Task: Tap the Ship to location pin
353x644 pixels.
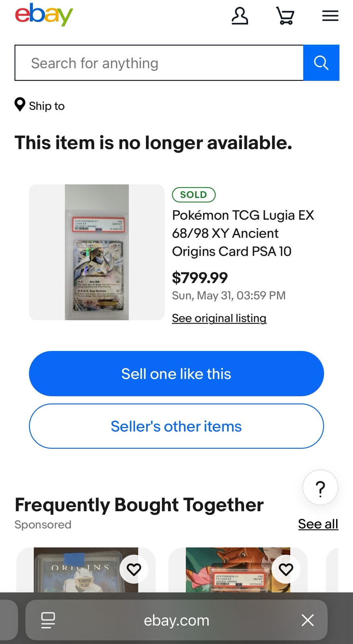Action: pos(20,105)
